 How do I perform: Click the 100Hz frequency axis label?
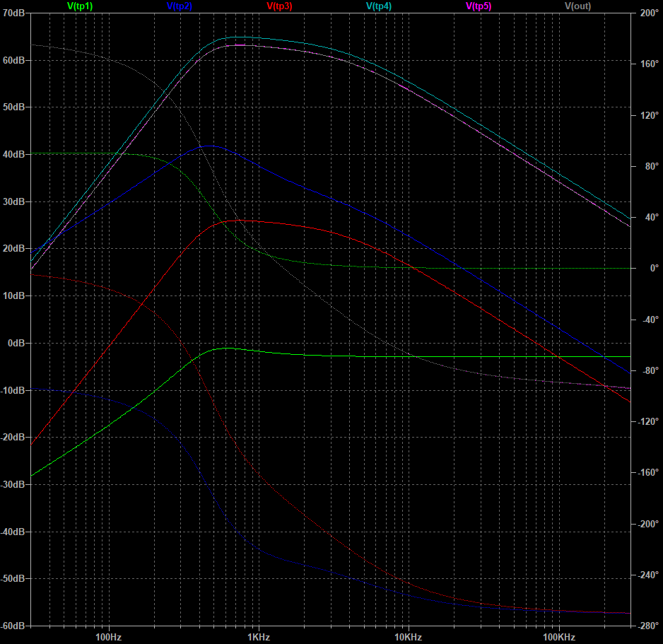(x=108, y=637)
